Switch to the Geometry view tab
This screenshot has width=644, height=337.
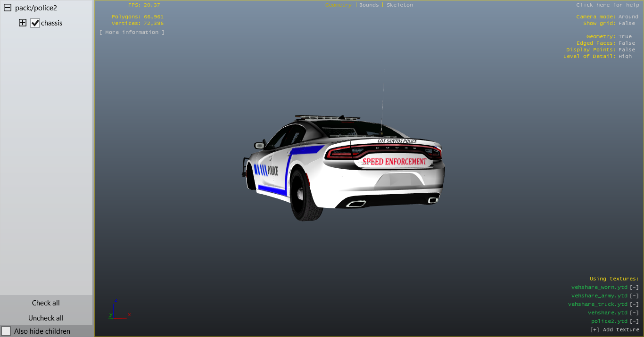(x=338, y=5)
